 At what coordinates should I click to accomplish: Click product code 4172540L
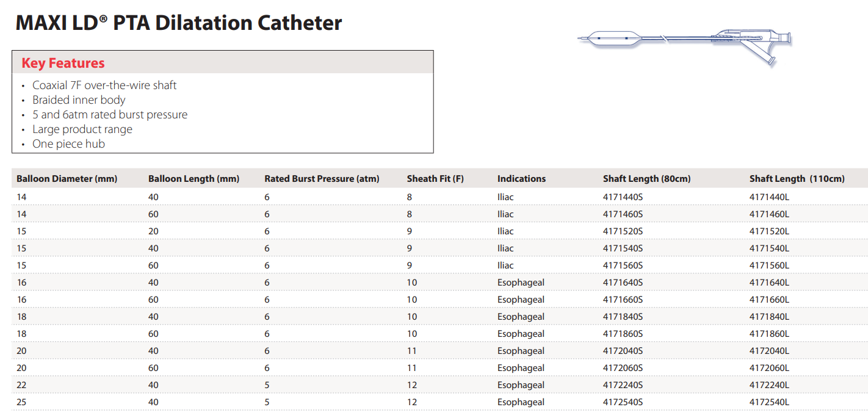769,402
